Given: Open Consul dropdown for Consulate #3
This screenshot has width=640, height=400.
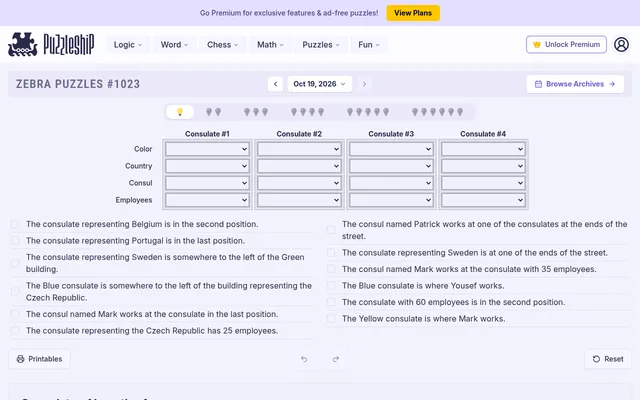Looking at the screenshot, I should [x=391, y=183].
